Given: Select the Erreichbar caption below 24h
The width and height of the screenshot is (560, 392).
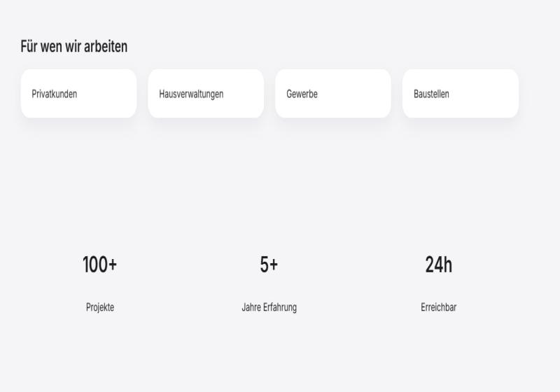Looking at the screenshot, I should 439,307.
